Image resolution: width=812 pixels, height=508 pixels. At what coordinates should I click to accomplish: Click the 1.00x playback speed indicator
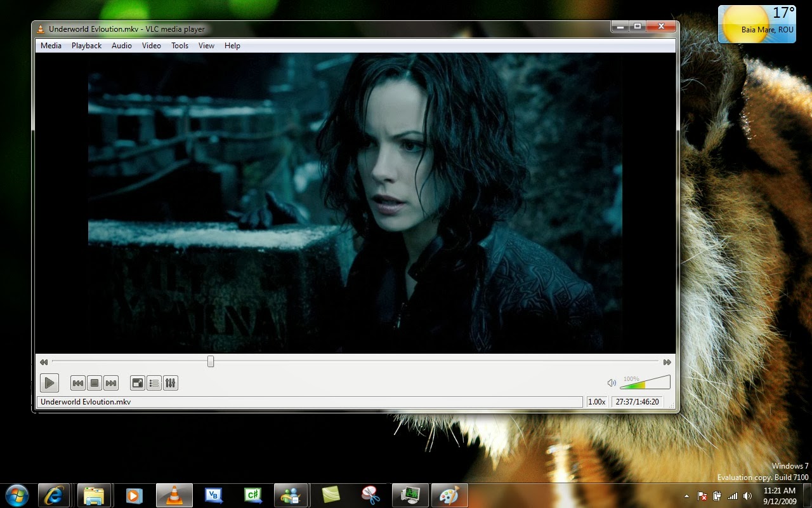pos(597,402)
